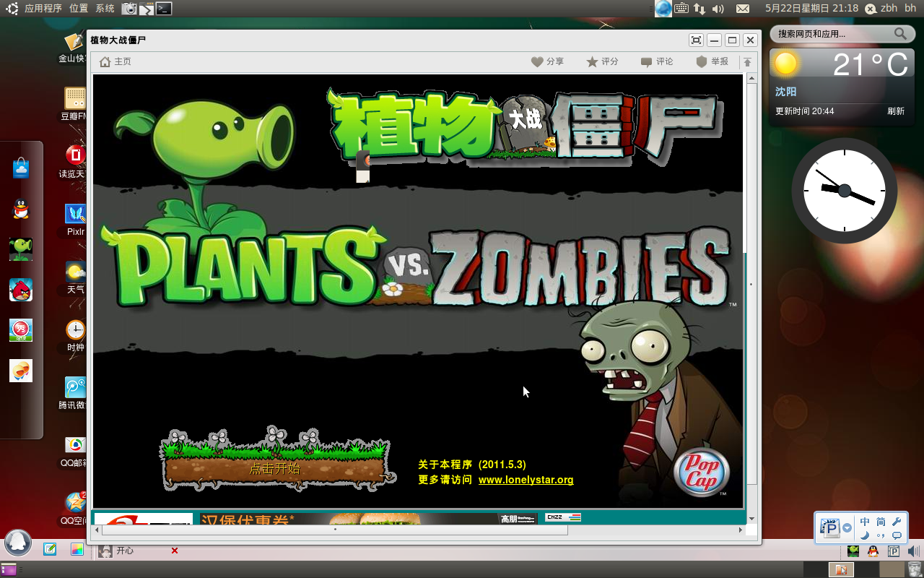Open the blue globe tray icon

tap(663, 9)
